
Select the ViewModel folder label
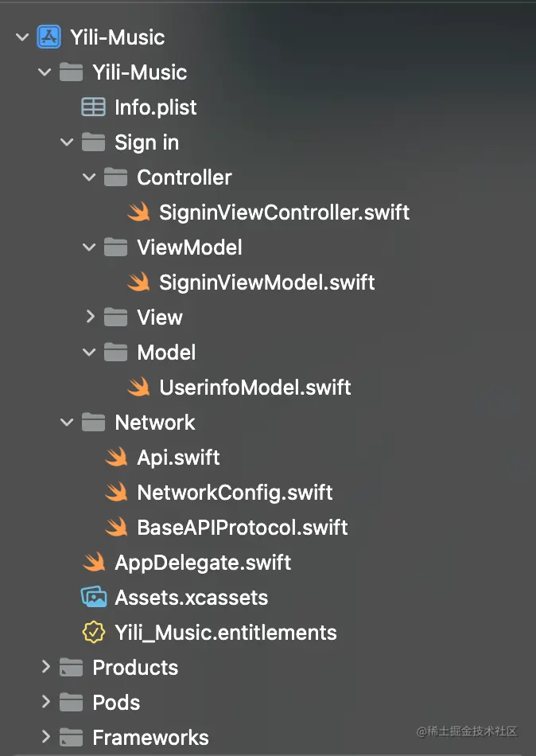coord(189,247)
